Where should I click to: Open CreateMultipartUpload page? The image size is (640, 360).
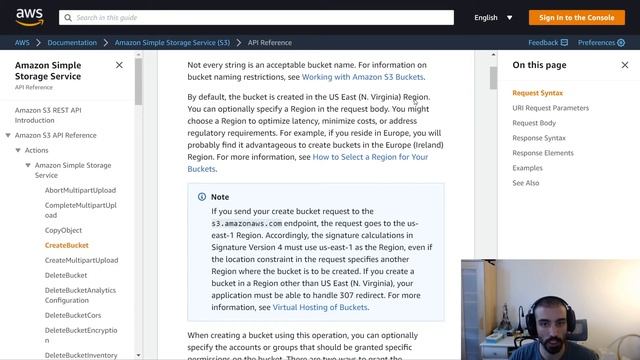[82, 260]
